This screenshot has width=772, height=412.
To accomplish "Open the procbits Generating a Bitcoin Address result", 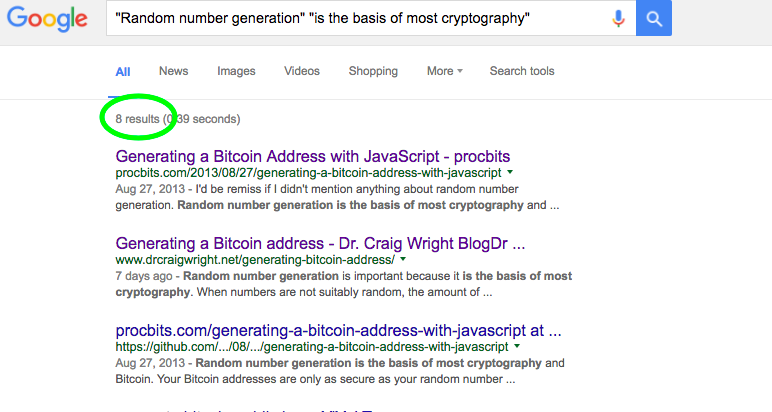I will [313, 156].
